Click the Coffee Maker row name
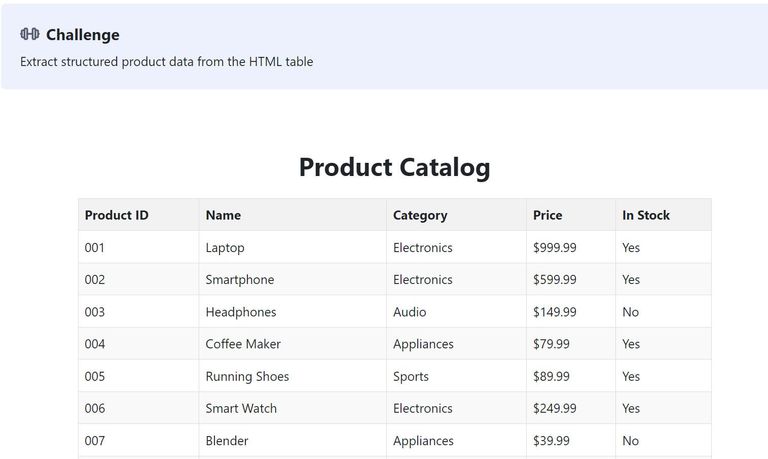The height and width of the screenshot is (459, 768). [243, 344]
